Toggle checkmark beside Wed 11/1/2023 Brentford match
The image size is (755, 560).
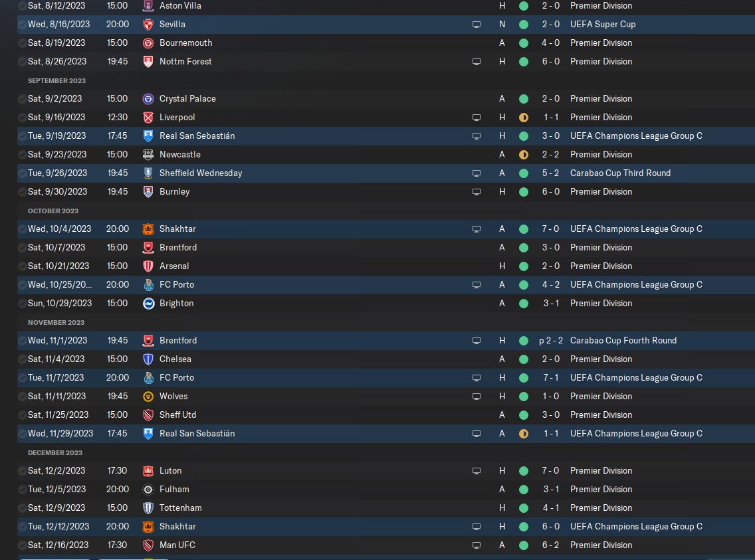(22, 341)
